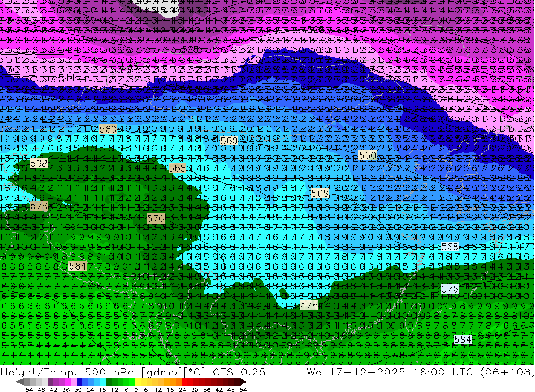The height and width of the screenshot is (392, 535).
Task: Click the 568 contour label in light-blue box
Action: [450, 247]
